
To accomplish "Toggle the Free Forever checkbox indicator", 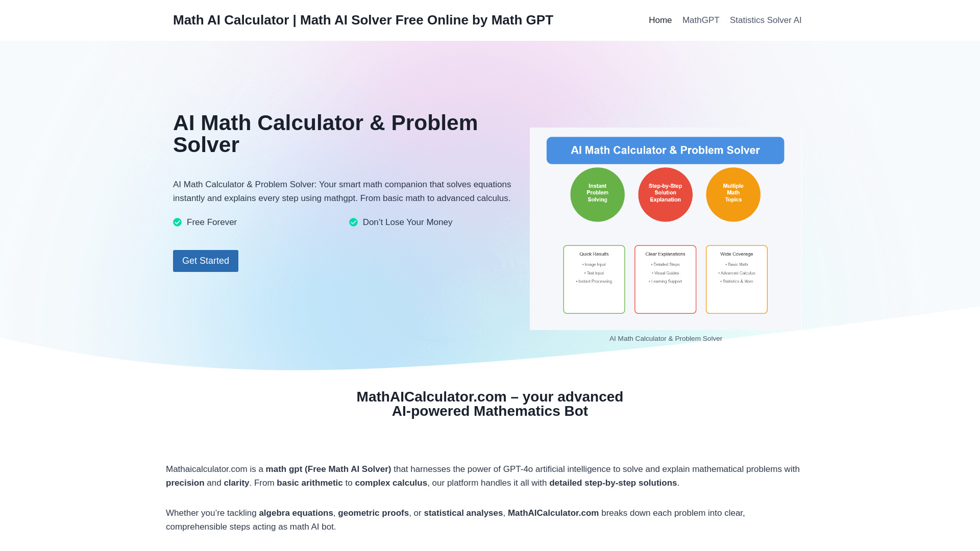I will (x=177, y=222).
